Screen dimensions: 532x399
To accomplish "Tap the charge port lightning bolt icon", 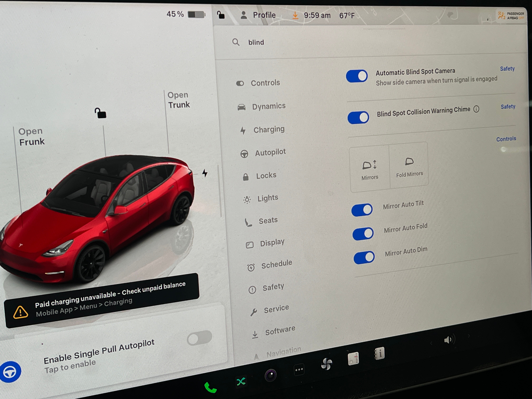I will tap(205, 173).
